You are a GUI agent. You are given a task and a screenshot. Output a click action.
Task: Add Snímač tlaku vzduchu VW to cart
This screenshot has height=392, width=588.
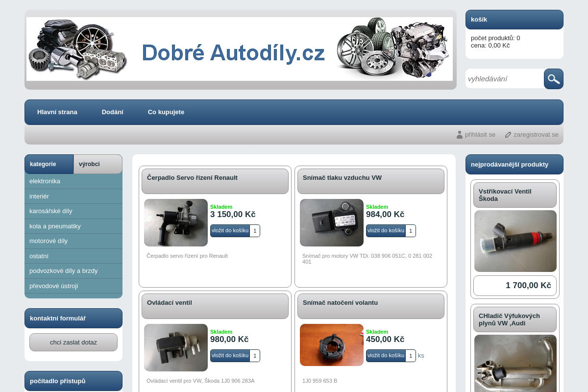click(x=386, y=230)
